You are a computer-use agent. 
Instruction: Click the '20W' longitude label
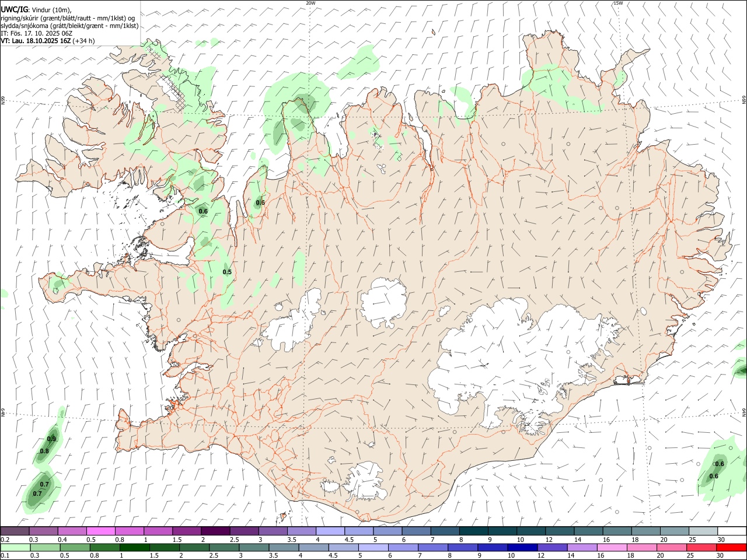[x=310, y=3]
